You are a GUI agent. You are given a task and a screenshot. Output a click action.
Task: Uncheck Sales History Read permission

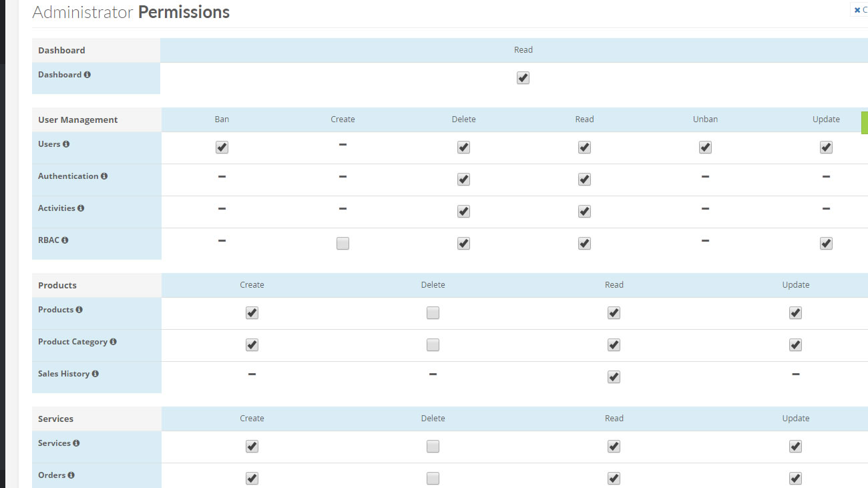coord(614,377)
